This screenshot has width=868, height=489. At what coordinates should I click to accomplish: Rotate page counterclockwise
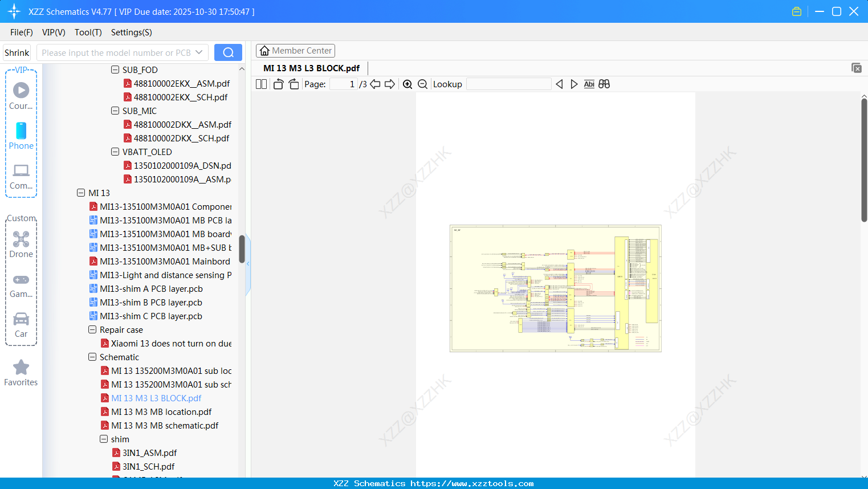278,84
